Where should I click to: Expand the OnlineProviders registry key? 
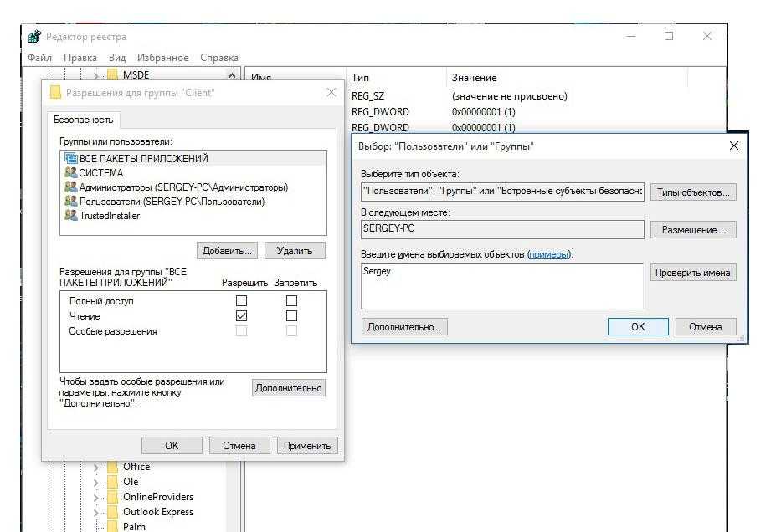[96, 498]
